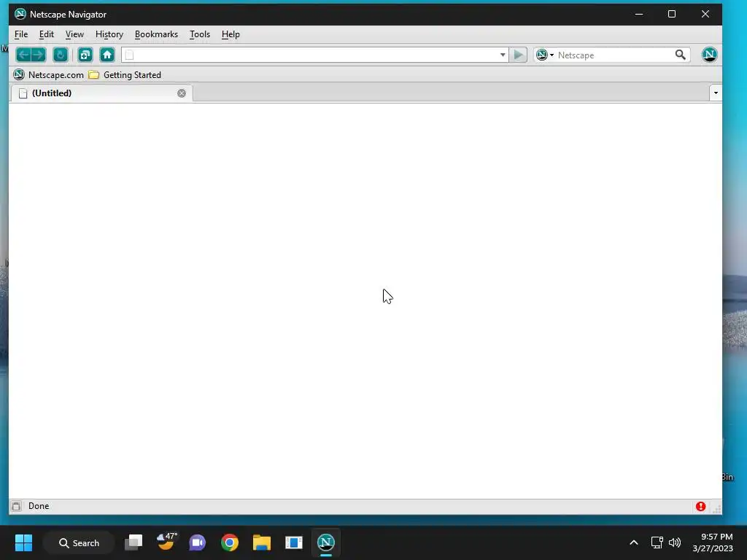Open the View menu
The height and width of the screenshot is (560, 747).
pyautogui.click(x=74, y=34)
